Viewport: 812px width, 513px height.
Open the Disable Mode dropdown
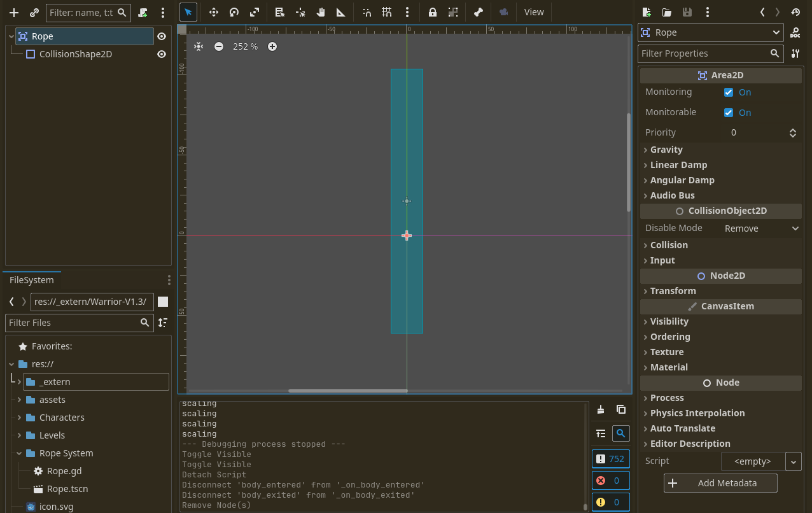(x=761, y=228)
